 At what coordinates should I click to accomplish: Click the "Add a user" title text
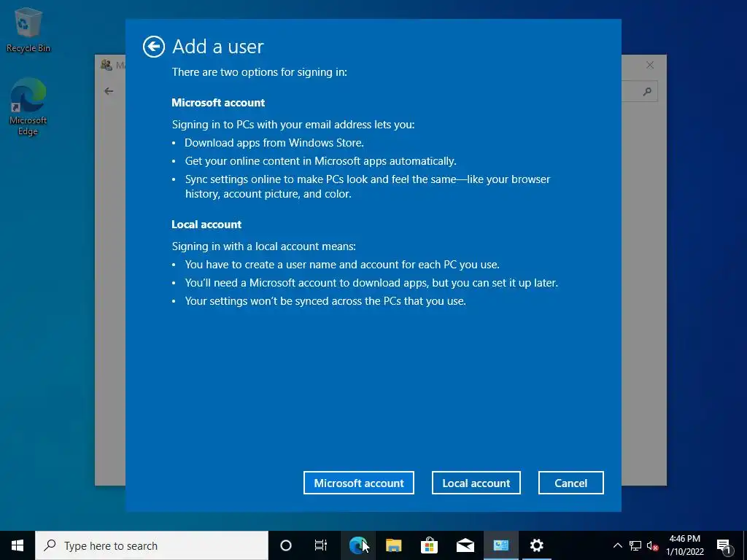point(217,47)
